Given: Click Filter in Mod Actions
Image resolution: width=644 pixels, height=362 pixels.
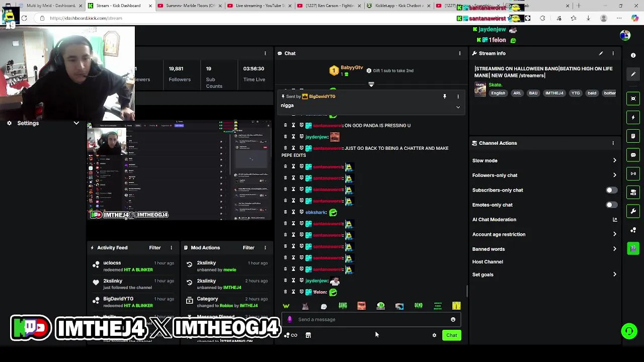Looking at the screenshot, I should (x=249, y=248).
